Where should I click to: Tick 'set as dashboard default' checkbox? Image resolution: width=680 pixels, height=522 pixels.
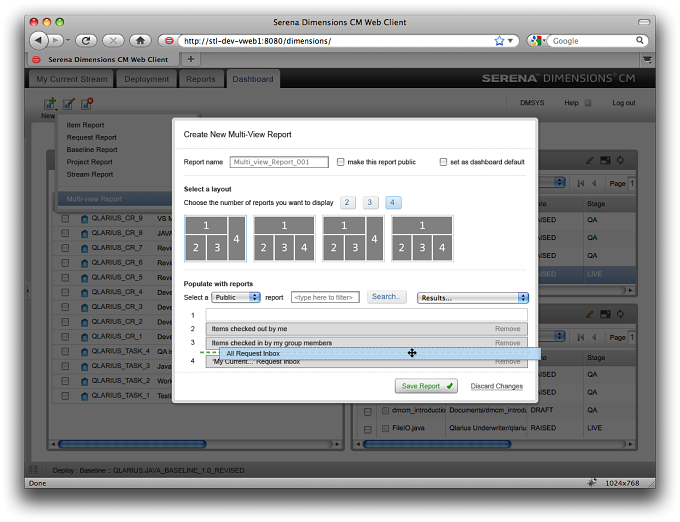click(x=443, y=162)
